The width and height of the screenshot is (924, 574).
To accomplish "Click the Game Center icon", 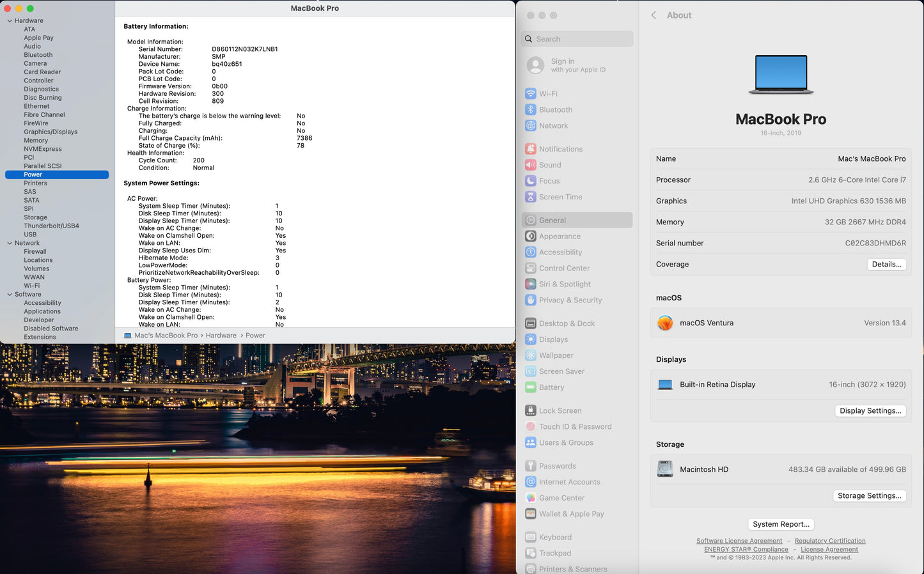I will [530, 498].
